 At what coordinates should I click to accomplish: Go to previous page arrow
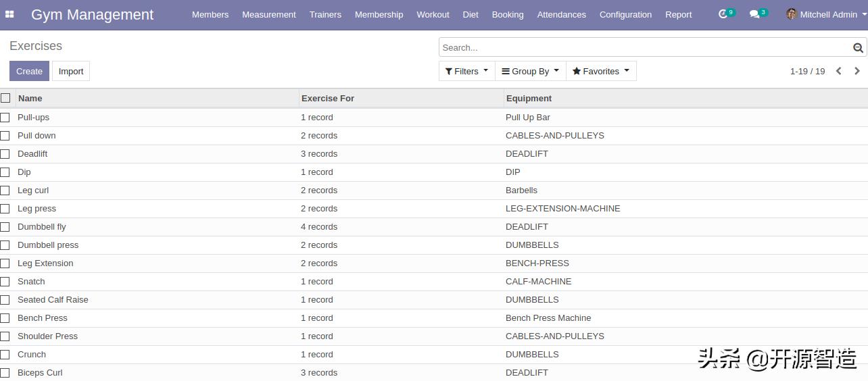[x=839, y=71]
